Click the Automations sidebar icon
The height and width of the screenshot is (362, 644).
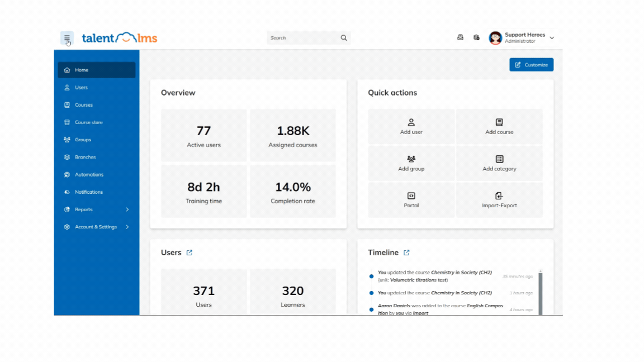67,174
